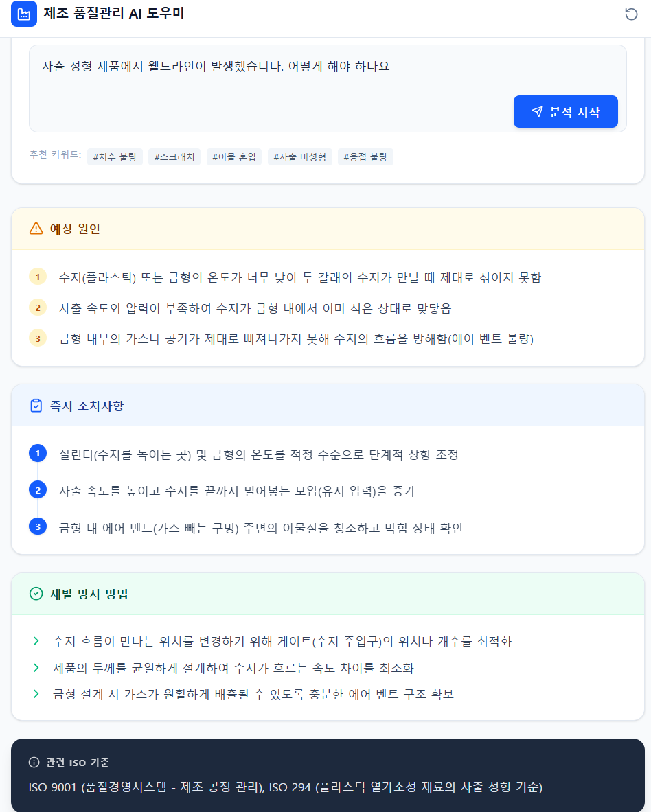
Task: Click the chevron beside the uniform thickness tip
Action: click(36, 668)
